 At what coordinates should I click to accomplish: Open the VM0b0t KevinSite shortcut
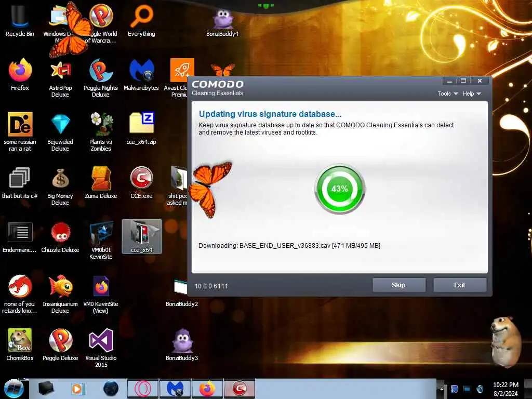pyautogui.click(x=101, y=240)
